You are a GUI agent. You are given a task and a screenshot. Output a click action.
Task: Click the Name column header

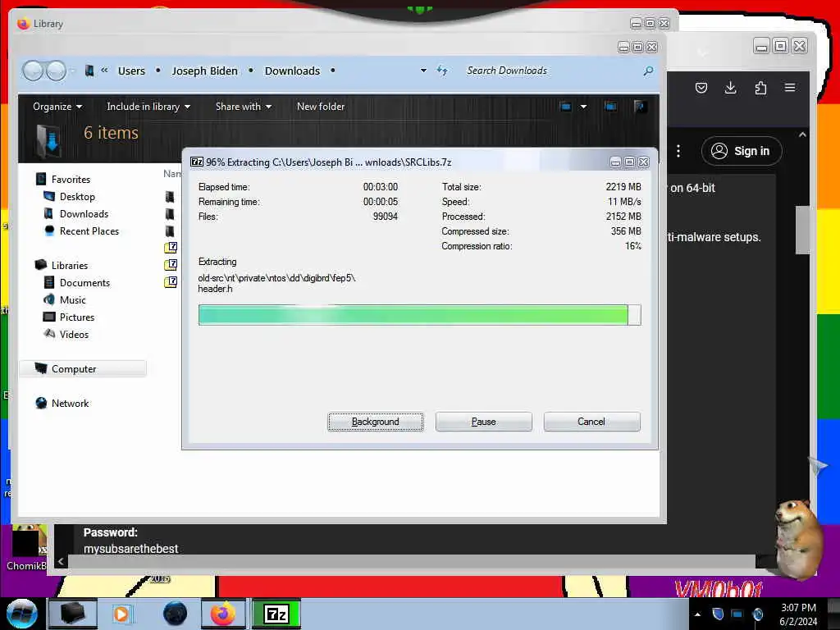click(172, 174)
